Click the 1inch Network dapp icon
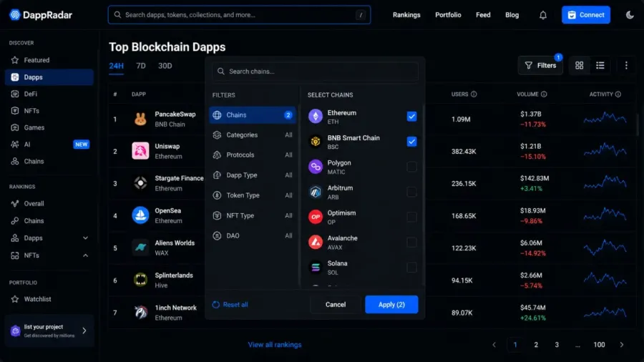Image resolution: width=644 pixels, height=362 pixels. (x=140, y=313)
